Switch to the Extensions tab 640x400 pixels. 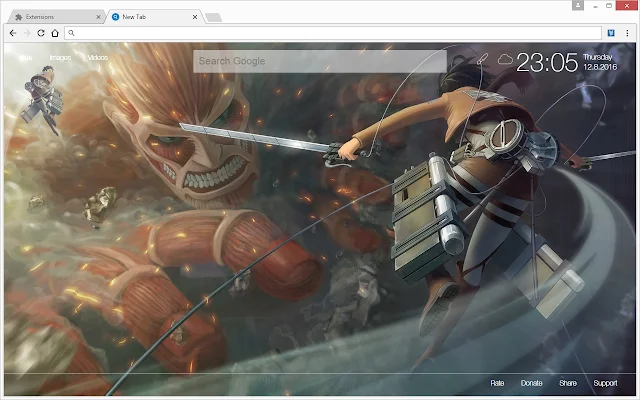57,17
